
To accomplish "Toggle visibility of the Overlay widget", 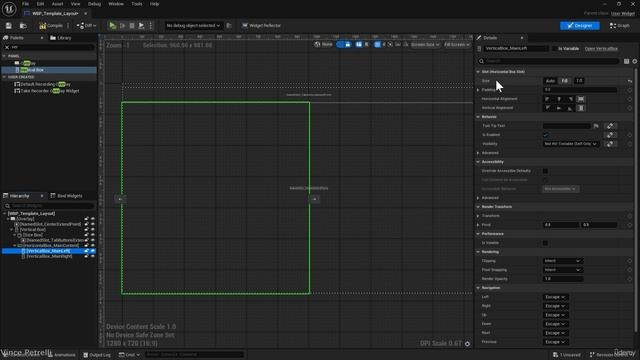I will (x=93, y=219).
